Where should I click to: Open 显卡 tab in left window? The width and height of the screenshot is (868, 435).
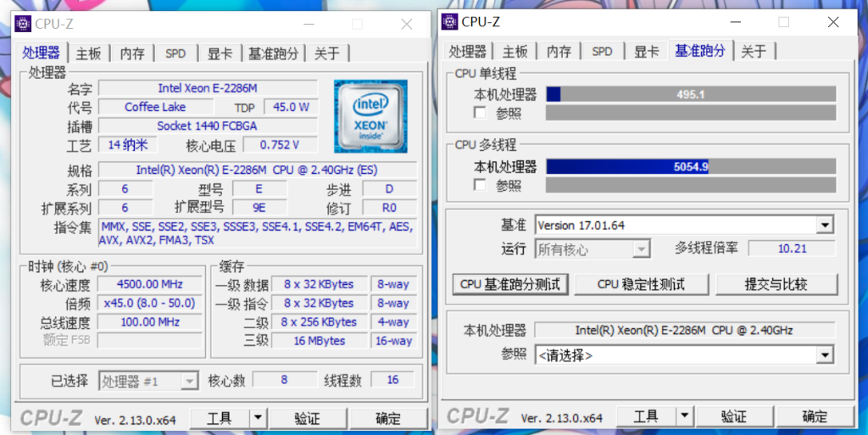tap(220, 53)
